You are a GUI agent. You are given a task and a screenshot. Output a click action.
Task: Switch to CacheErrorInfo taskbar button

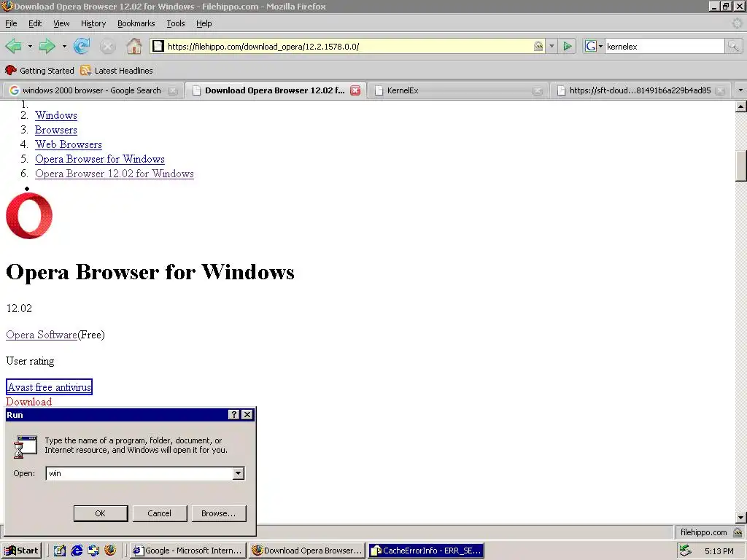tap(426, 551)
